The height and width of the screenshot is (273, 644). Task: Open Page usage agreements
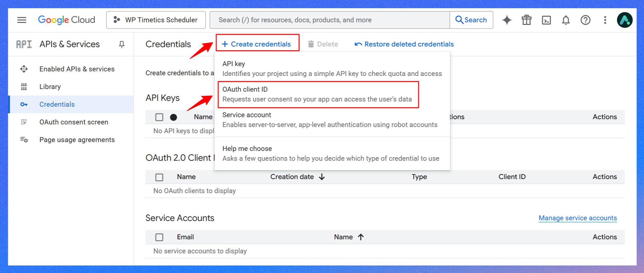click(71, 140)
